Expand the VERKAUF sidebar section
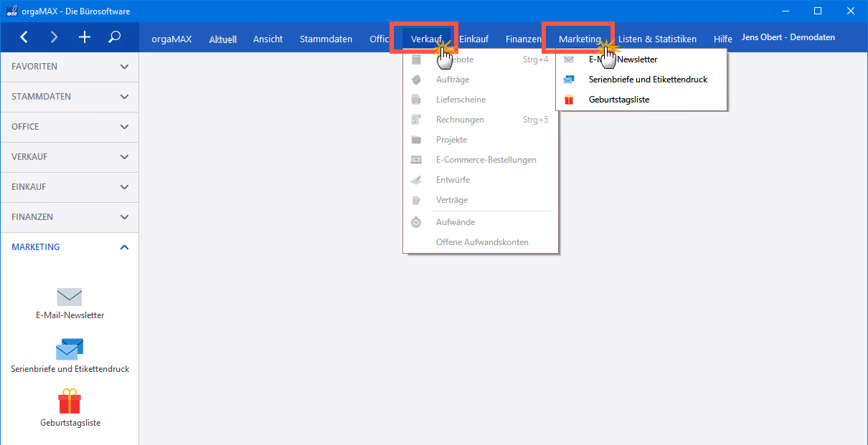 coord(70,157)
